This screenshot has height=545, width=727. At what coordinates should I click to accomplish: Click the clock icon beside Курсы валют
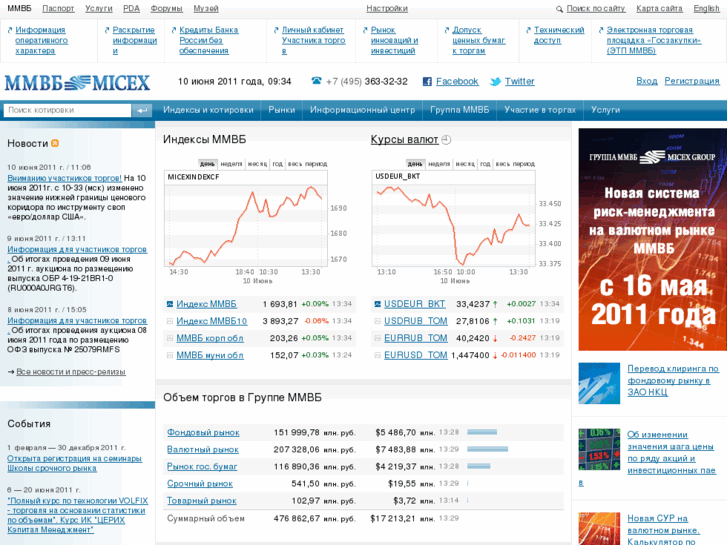446,140
